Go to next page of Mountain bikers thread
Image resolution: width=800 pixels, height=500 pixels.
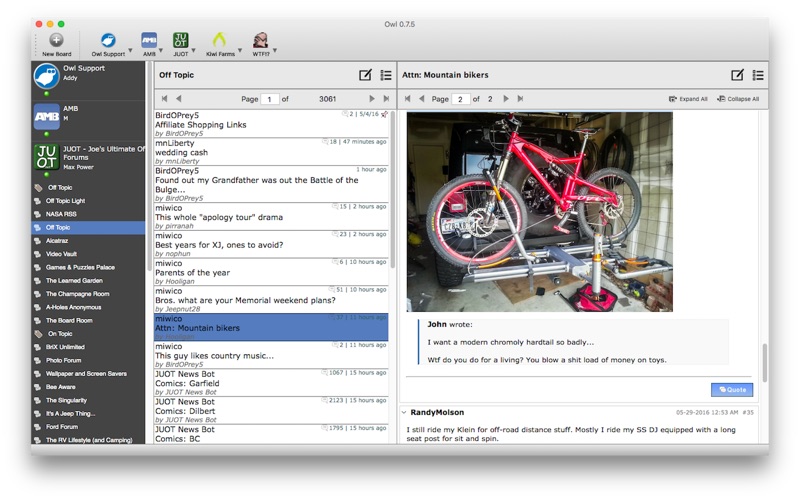click(x=506, y=98)
